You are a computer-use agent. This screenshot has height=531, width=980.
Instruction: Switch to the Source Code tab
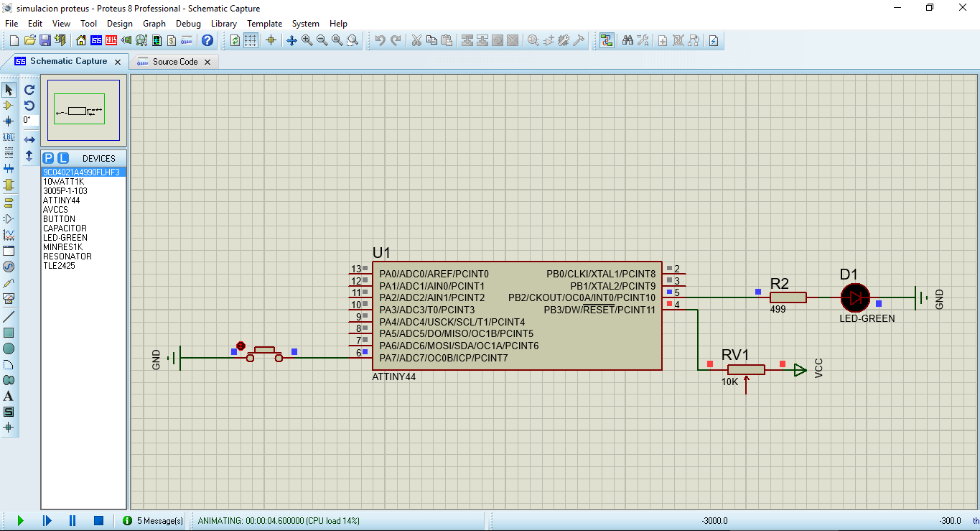point(175,62)
